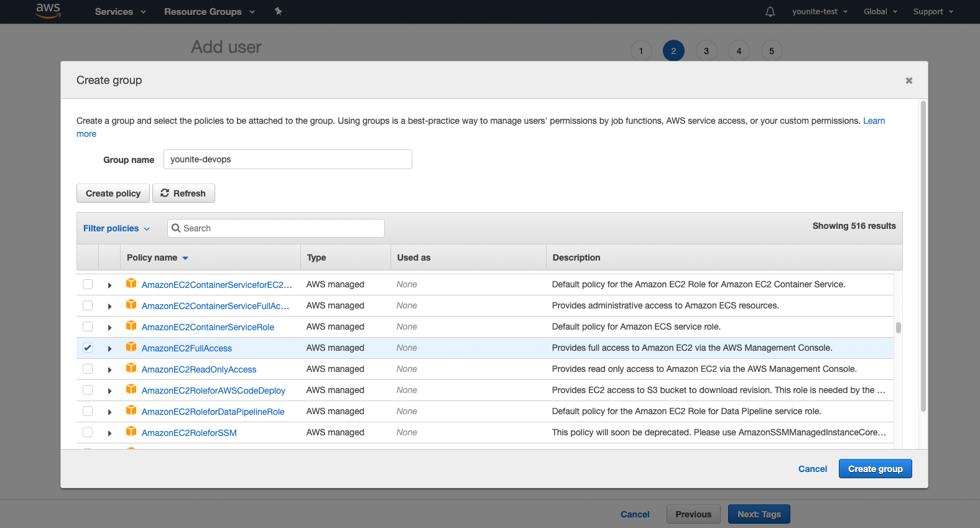The width and height of the screenshot is (980, 528).
Task: Open the Global region menu
Action: pos(881,12)
